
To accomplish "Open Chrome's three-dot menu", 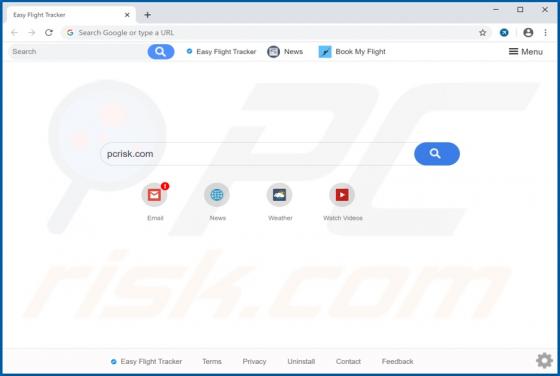I will pos(545,33).
